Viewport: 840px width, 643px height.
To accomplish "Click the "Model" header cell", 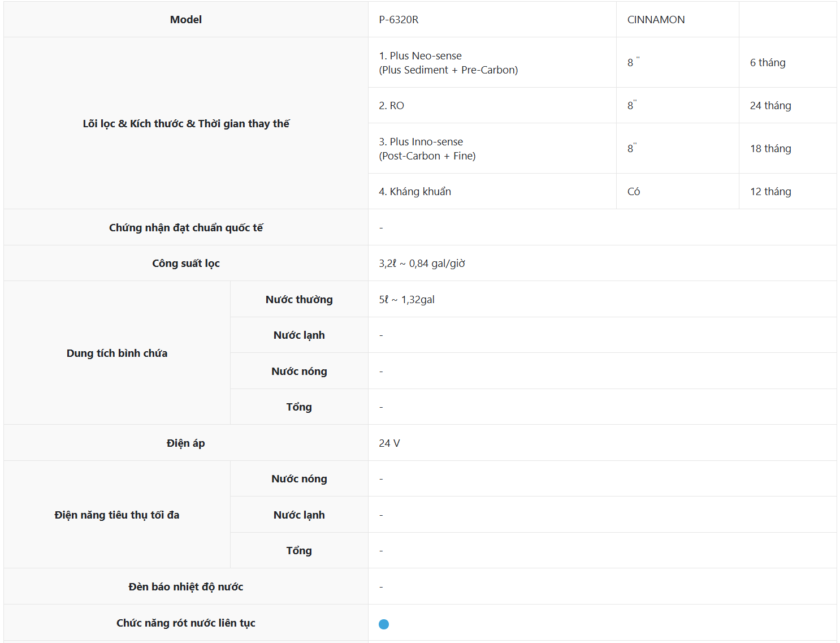I will [x=186, y=20].
